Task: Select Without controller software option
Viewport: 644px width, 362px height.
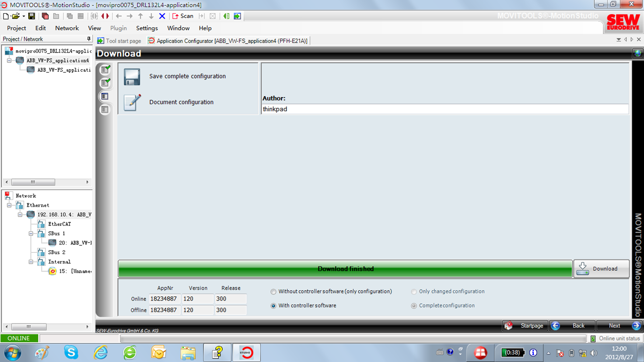Action: tap(273, 292)
